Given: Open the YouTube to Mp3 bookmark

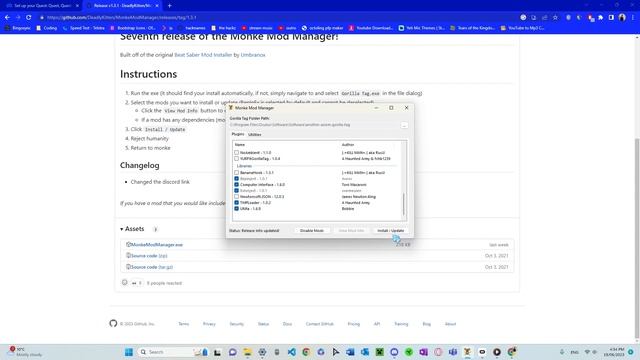Looking at the screenshot, I should 522,28.
